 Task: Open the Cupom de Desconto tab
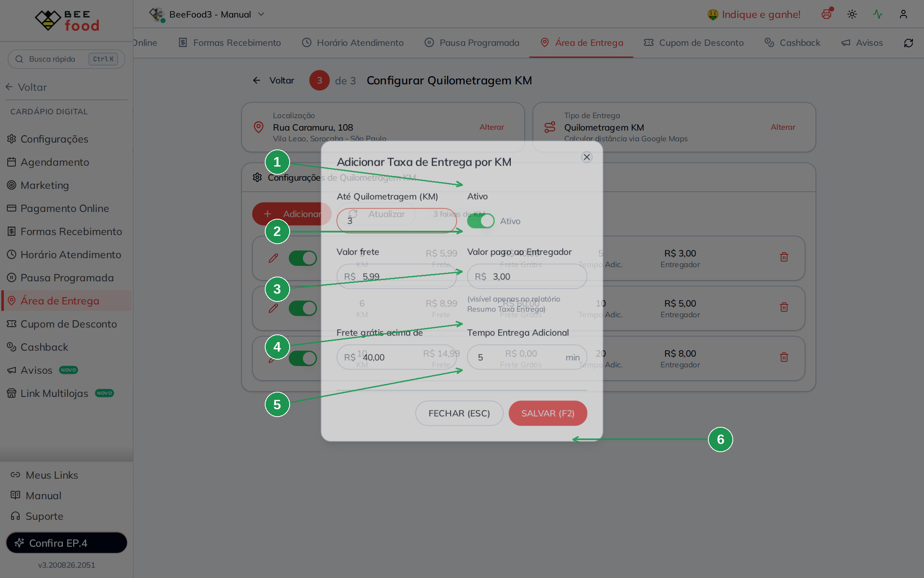pyautogui.click(x=694, y=43)
